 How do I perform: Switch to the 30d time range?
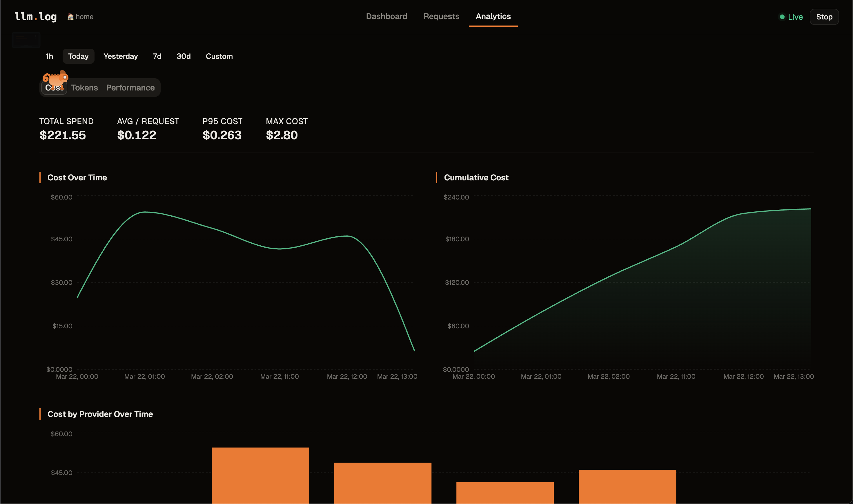[183, 56]
